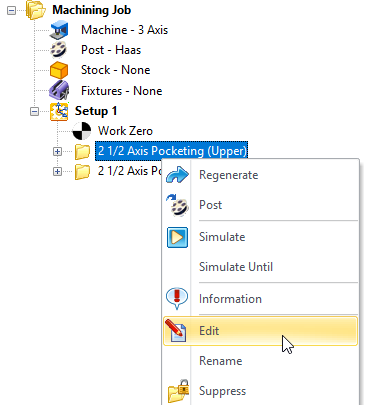Image resolution: width=371 pixels, height=405 pixels.
Task: Choose Rename from the context menu
Action: coord(221,361)
